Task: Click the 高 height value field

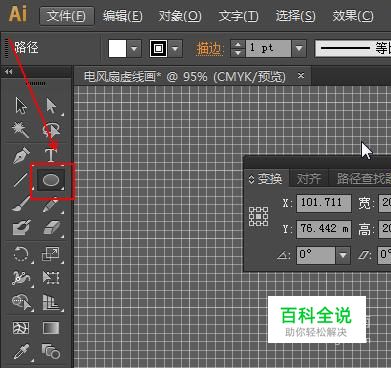Action: (385, 229)
